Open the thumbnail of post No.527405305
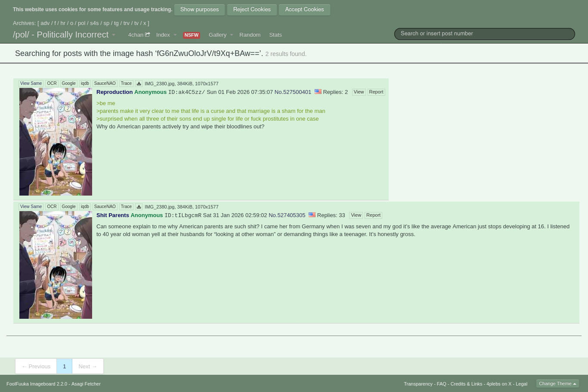This screenshot has width=588, height=392. pyautogui.click(x=56, y=265)
